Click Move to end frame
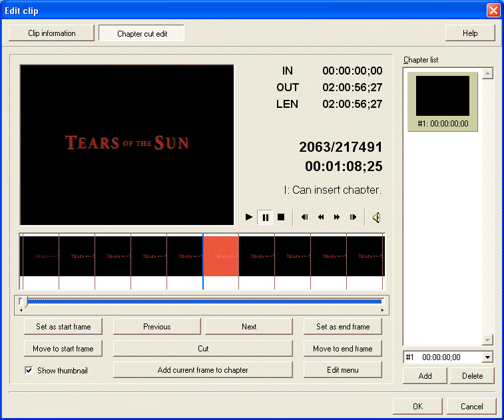The width and height of the screenshot is (504, 420). pos(343,349)
